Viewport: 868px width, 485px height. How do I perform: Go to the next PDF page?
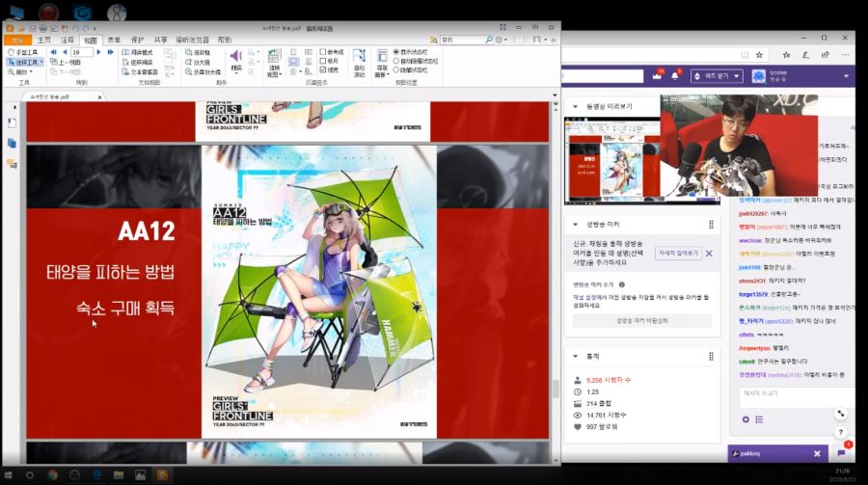click(x=98, y=52)
